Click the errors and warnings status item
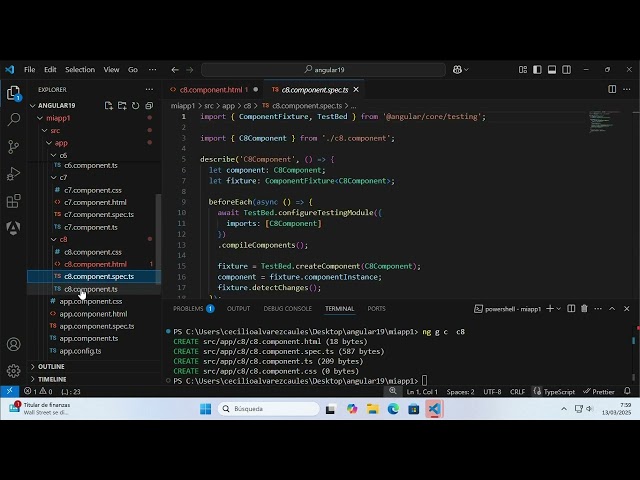This screenshot has height=480, width=640. pos(38,391)
